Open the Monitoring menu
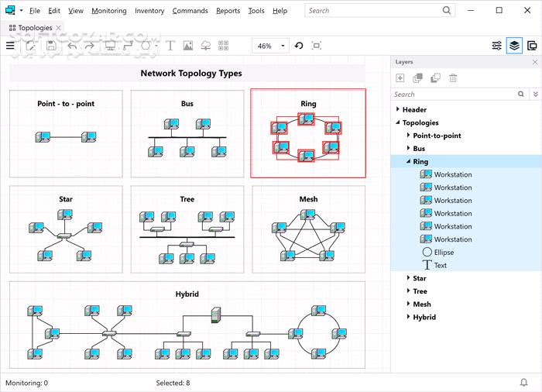The image size is (542, 392). click(x=109, y=11)
